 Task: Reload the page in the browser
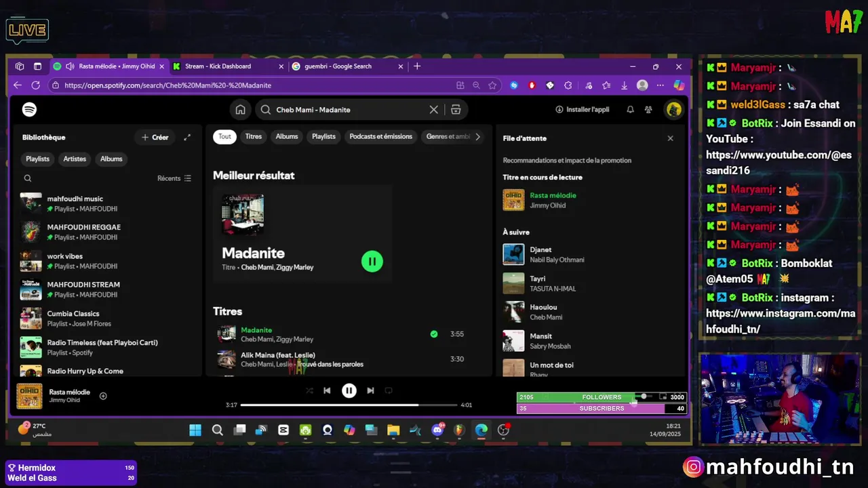coord(35,85)
